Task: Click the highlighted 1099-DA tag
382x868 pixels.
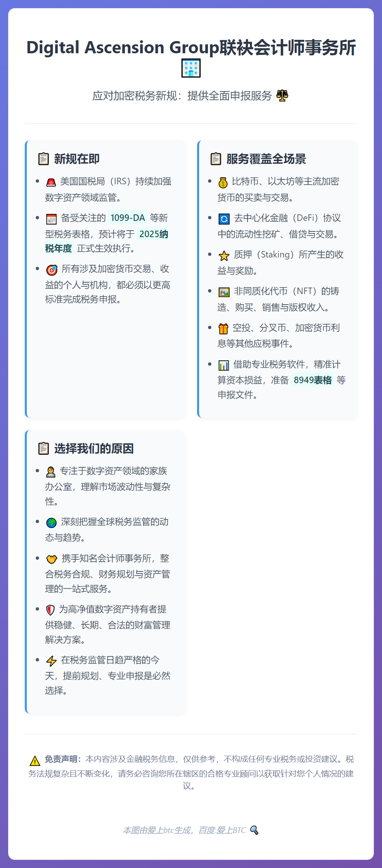Action: point(128,218)
